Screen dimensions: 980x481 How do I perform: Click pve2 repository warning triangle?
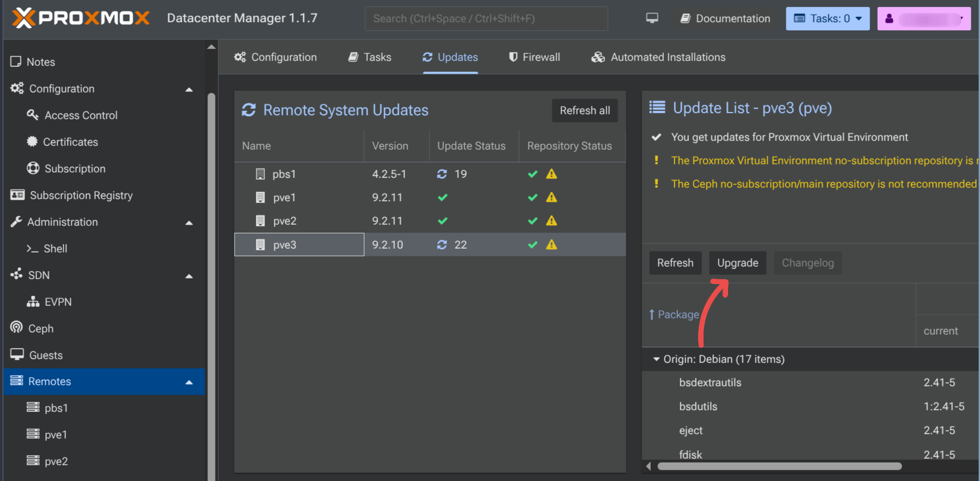[x=552, y=221]
